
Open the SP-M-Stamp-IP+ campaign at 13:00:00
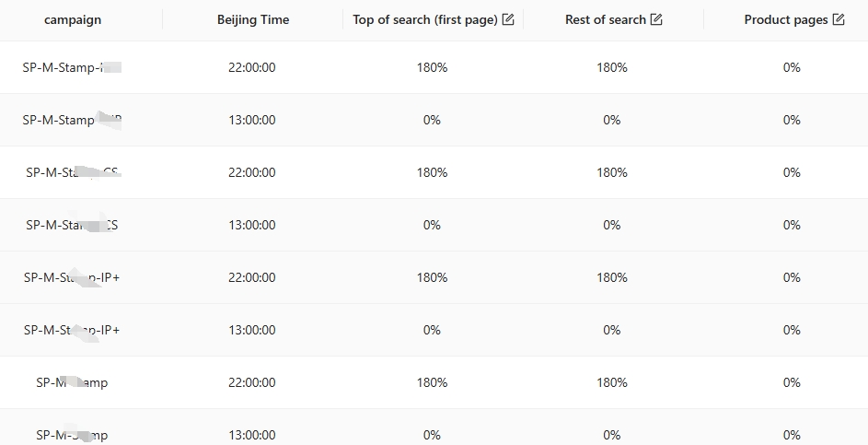(x=72, y=330)
